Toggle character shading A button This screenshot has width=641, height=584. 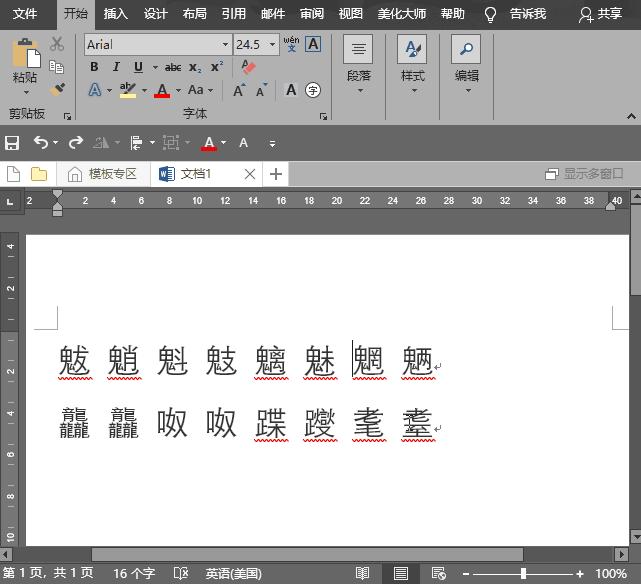[x=291, y=90]
